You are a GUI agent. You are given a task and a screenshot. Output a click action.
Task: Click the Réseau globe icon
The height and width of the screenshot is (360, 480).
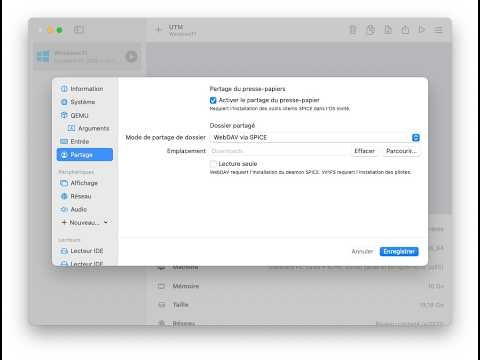pyautogui.click(x=64, y=196)
